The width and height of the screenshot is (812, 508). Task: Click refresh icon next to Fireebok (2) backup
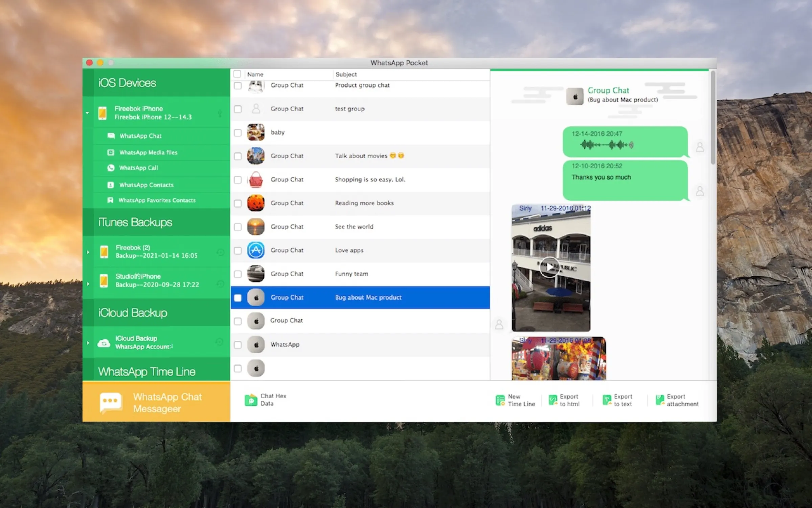220,252
